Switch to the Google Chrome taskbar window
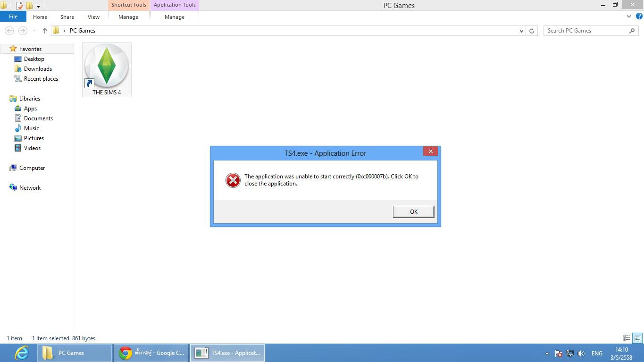 click(x=151, y=353)
